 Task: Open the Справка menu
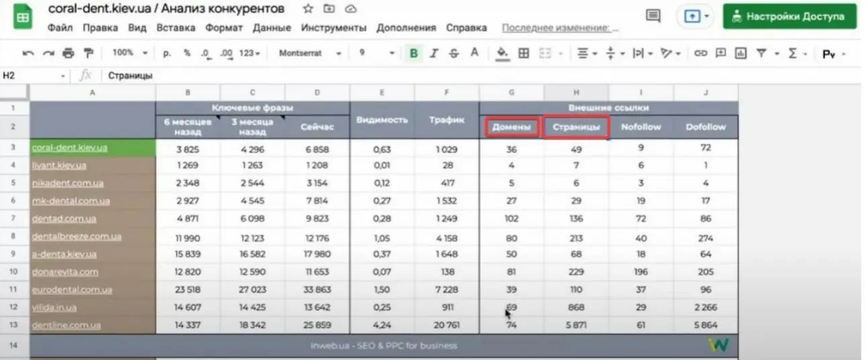coord(466,28)
